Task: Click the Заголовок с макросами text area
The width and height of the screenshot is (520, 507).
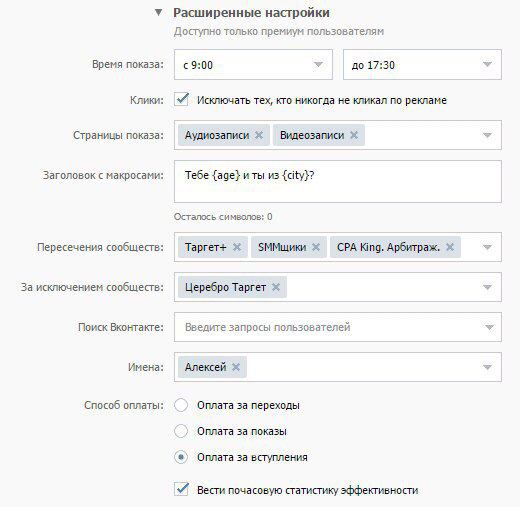Action: 338,182
